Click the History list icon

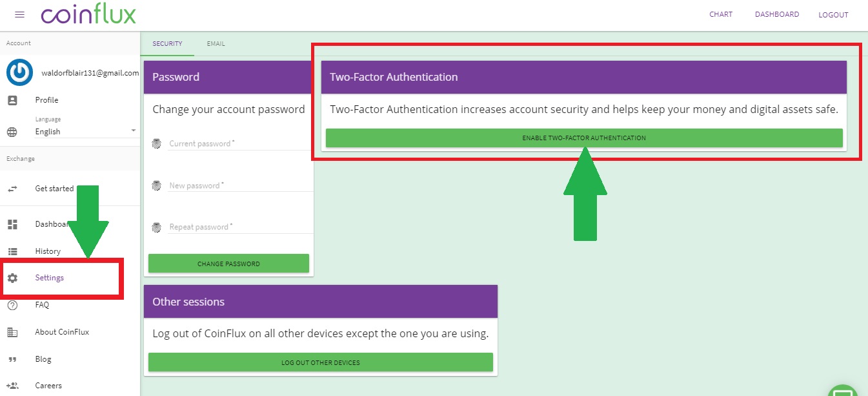click(12, 251)
